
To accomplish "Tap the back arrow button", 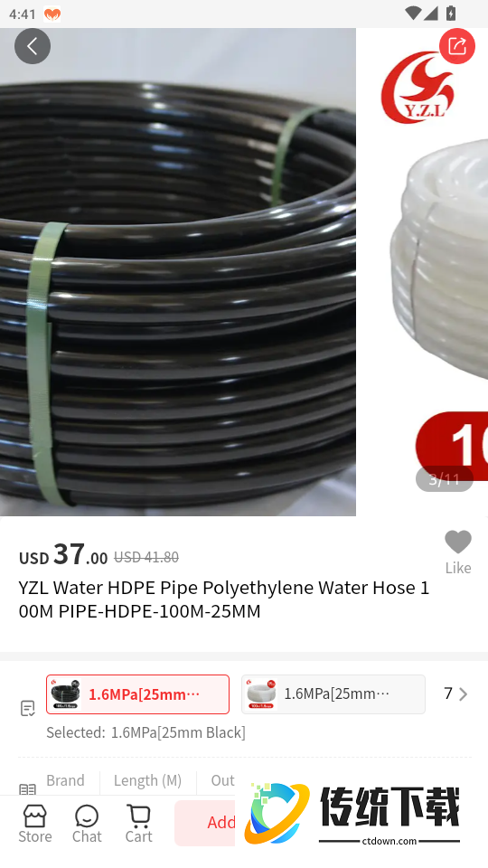I will 33,46.
